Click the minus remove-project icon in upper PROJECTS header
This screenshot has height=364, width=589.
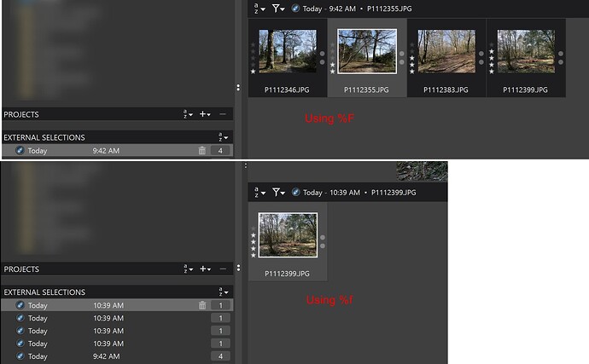pyautogui.click(x=223, y=114)
